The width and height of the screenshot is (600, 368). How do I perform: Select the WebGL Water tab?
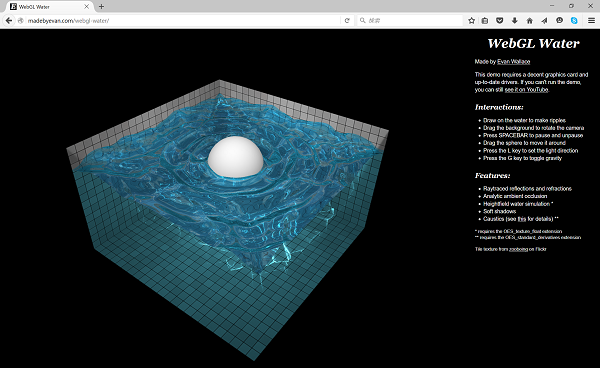point(49,7)
